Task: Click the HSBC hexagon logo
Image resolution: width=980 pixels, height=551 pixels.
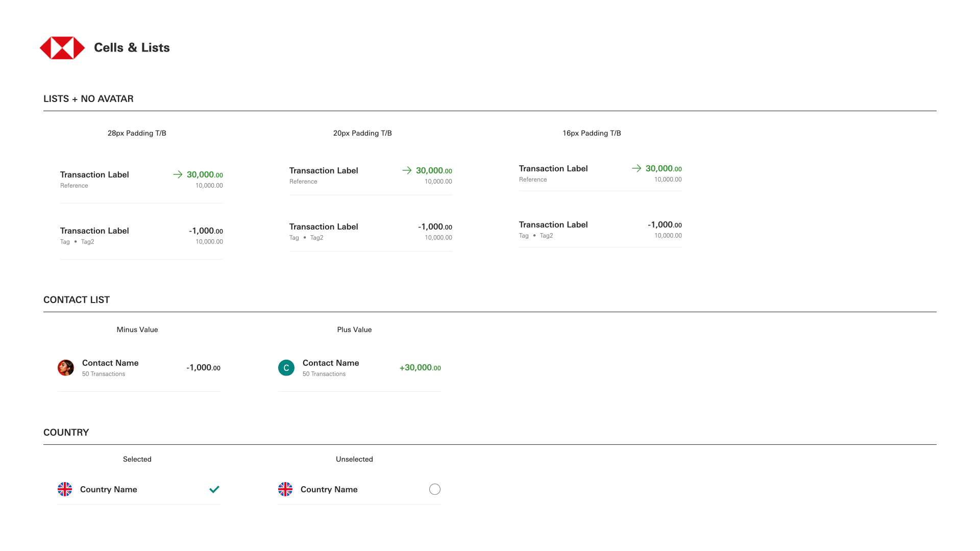Action: point(62,48)
